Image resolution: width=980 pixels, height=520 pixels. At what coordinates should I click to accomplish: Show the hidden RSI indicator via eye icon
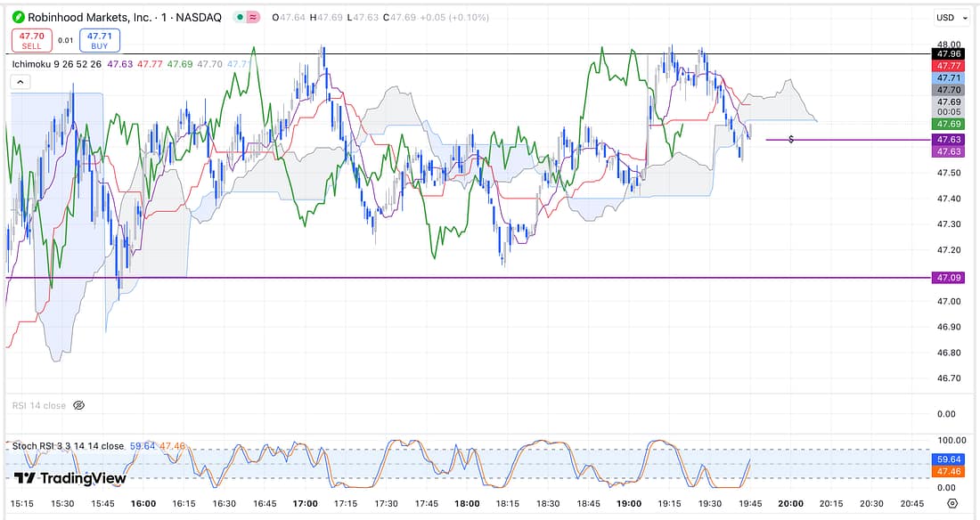[78, 406]
